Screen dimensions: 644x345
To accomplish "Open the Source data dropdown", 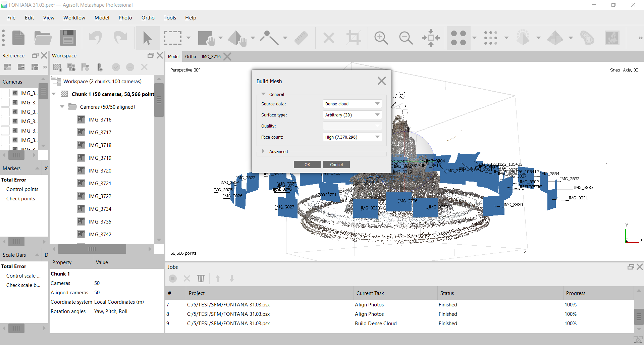I will (352, 104).
